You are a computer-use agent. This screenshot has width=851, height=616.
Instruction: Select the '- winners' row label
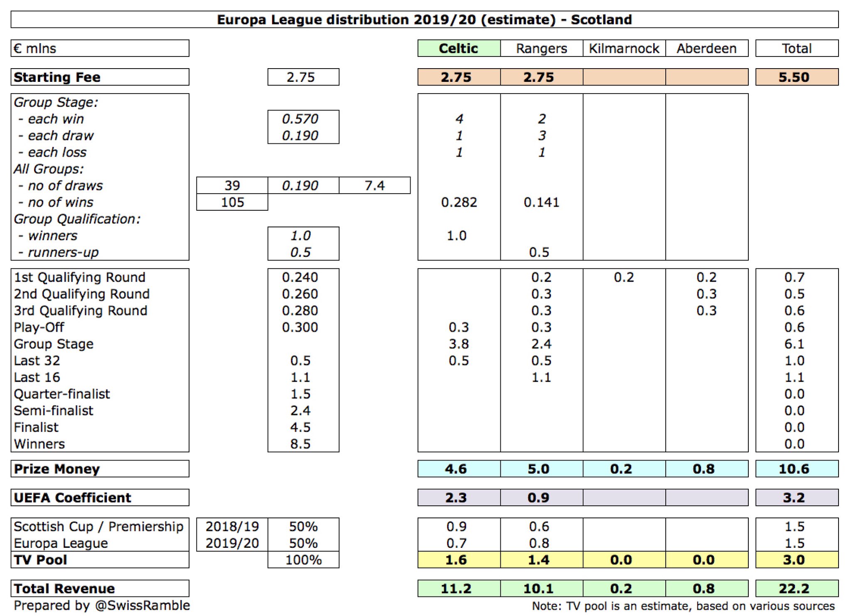coord(48,236)
